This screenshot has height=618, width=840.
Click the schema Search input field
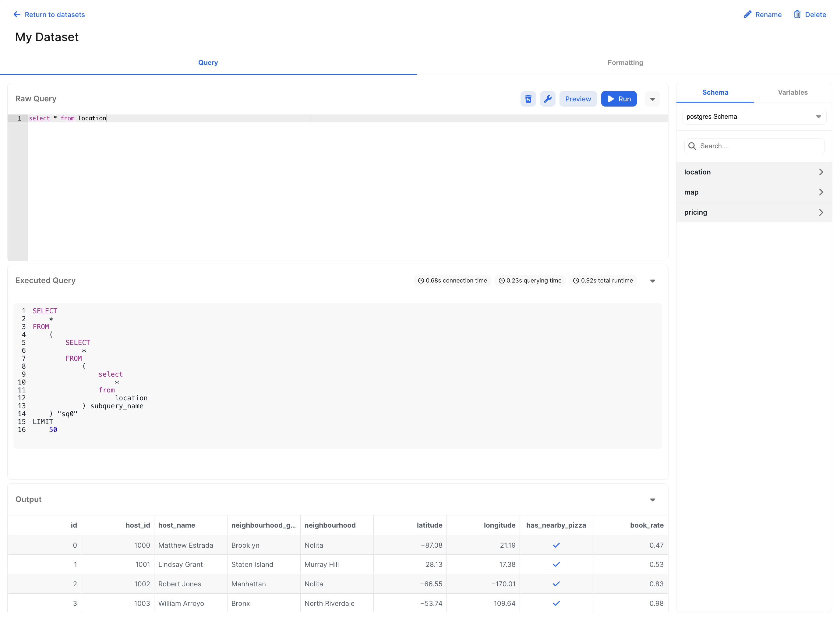pyautogui.click(x=760, y=146)
